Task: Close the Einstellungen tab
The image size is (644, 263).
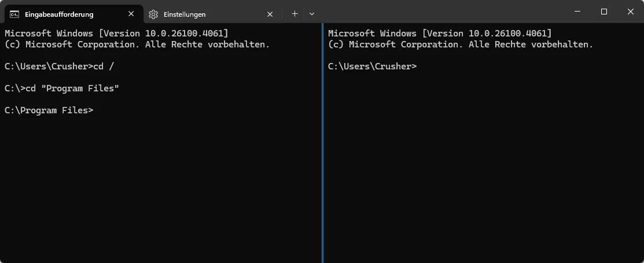Action: (270, 14)
